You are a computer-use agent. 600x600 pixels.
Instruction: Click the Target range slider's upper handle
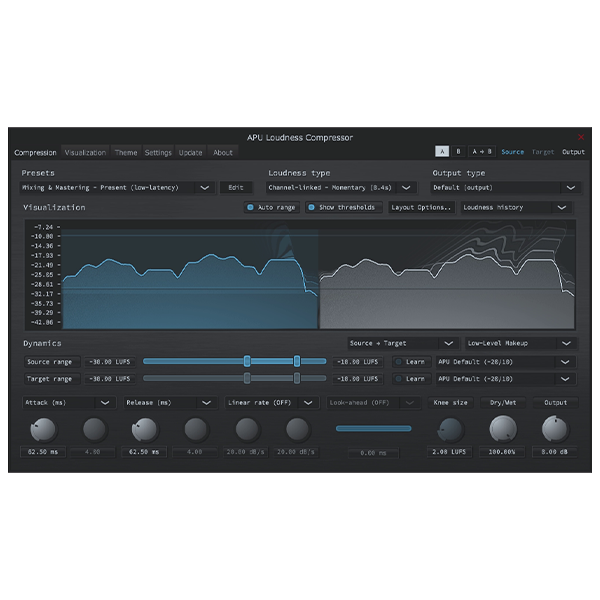(297, 378)
